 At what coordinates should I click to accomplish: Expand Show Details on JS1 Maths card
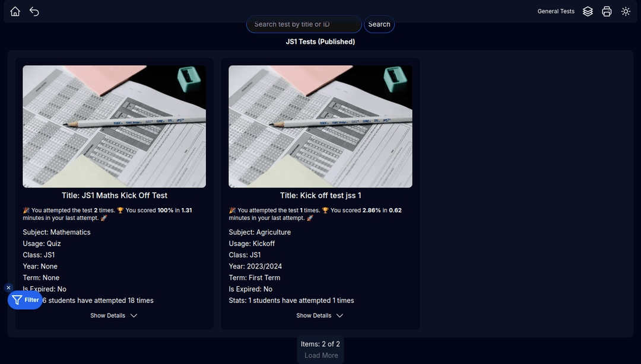coord(114,315)
